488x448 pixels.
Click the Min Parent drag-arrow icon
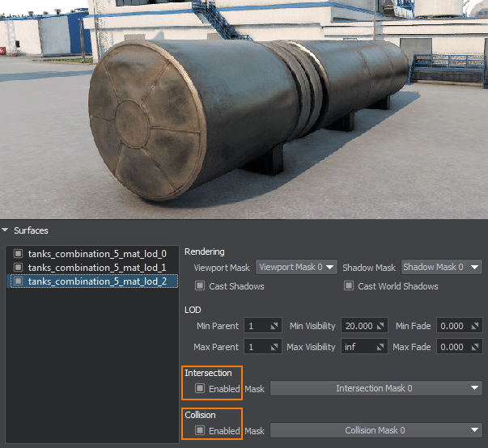pyautogui.click(x=274, y=327)
